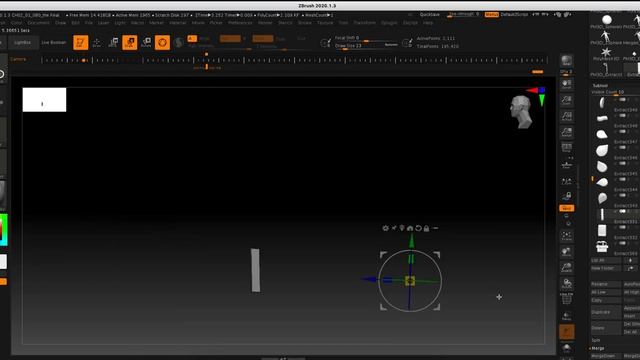Screen dimensions: 640x360
Task: Click the gizmo lock icon
Action: click(427, 228)
